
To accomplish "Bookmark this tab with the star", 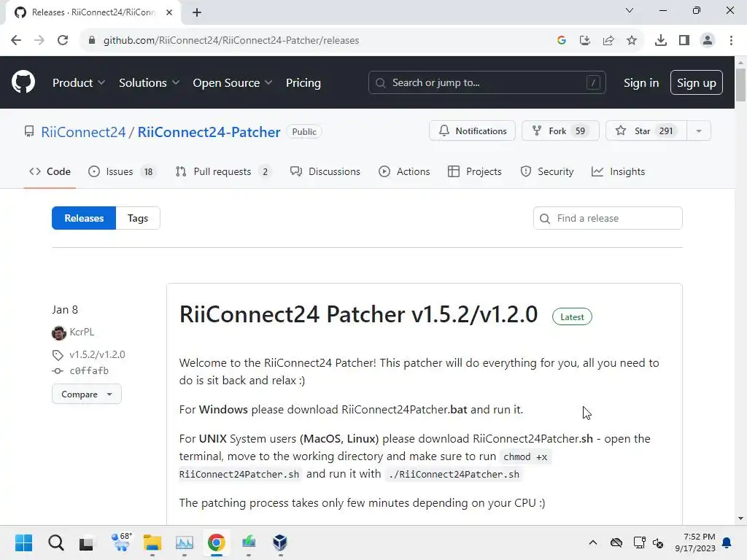I will [632, 41].
